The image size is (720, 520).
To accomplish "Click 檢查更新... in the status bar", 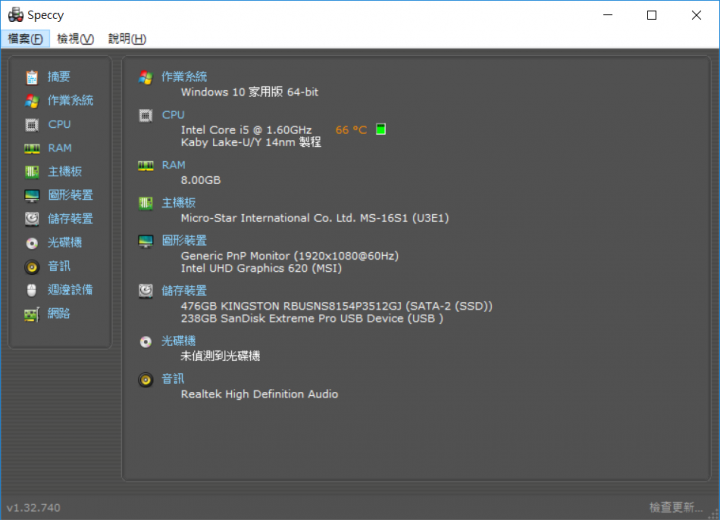I will pyautogui.click(x=676, y=507).
